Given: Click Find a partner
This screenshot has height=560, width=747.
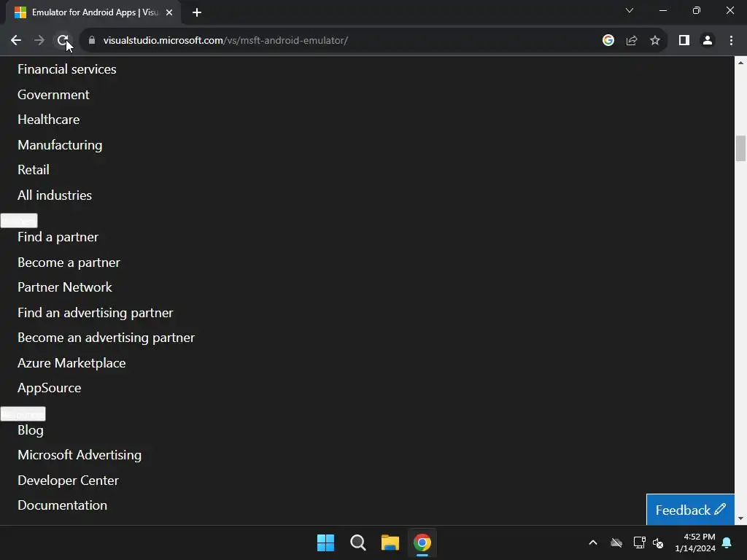Looking at the screenshot, I should [58, 237].
